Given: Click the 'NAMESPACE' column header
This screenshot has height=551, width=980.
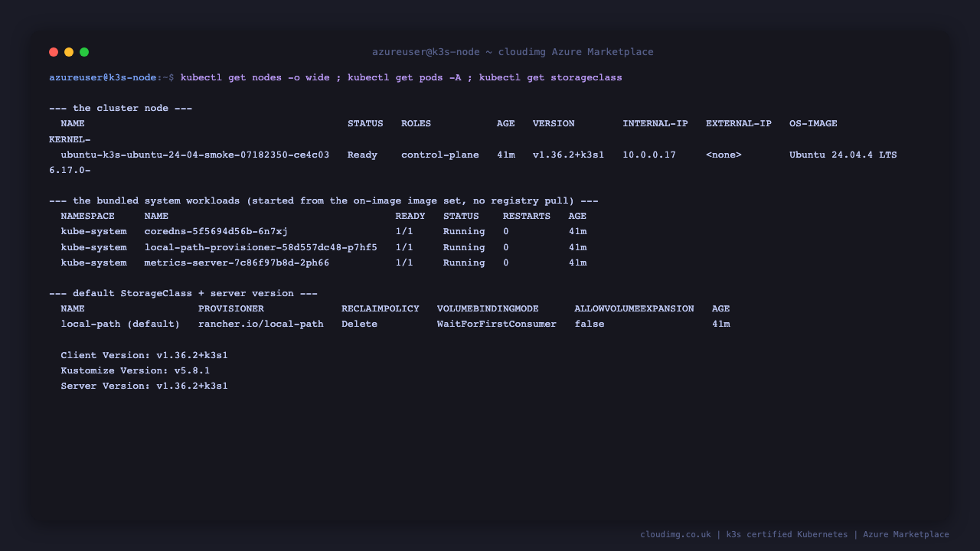Looking at the screenshot, I should (x=88, y=217).
